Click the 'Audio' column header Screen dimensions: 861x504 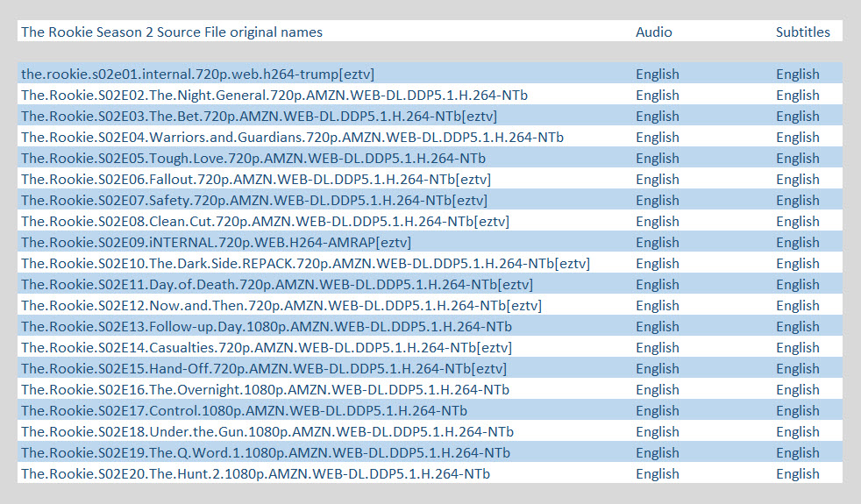coord(653,32)
